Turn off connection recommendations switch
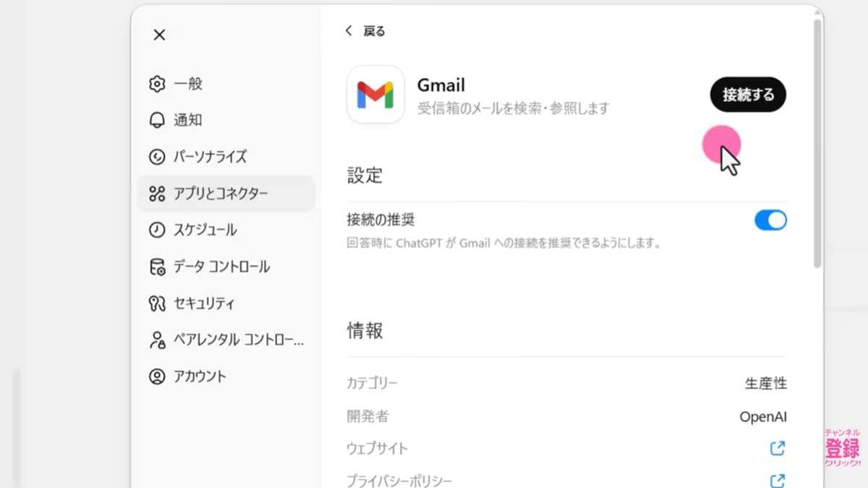This screenshot has height=488, width=868. (770, 221)
